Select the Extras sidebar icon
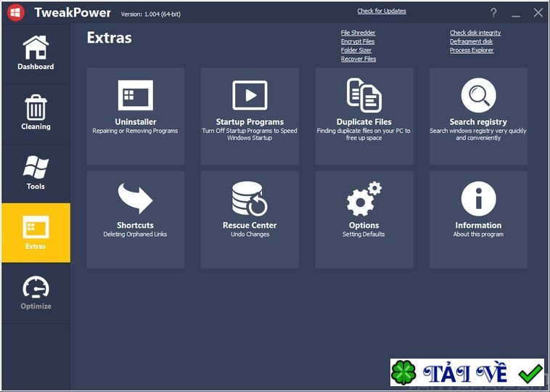550x392 pixels. (36, 227)
